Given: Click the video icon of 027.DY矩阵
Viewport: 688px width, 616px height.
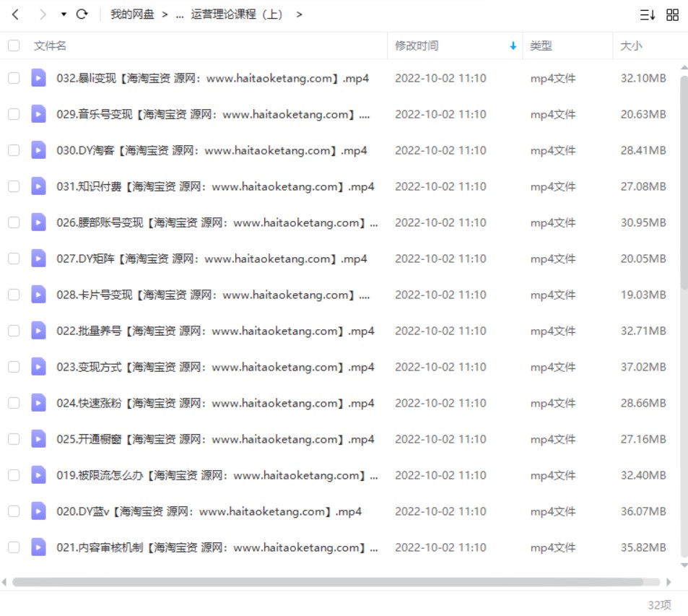Looking at the screenshot, I should coord(38,259).
